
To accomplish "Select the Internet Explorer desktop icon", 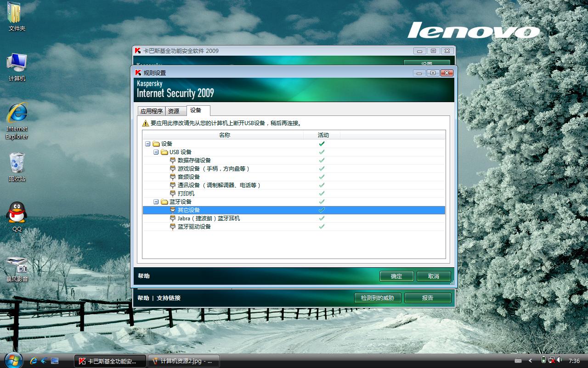I will pos(17,121).
